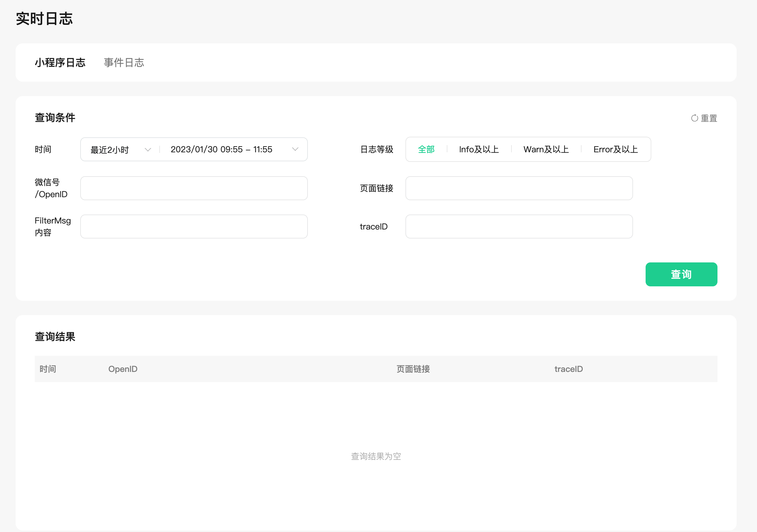Switch to the 事件日志 tab
Viewport: 757px width, 532px height.
[124, 62]
